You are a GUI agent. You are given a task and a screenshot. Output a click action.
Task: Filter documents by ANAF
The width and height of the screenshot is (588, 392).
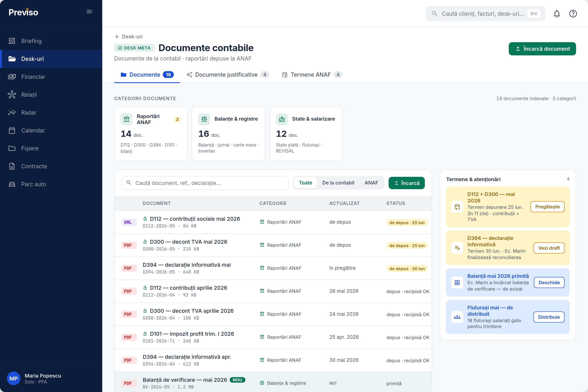[x=371, y=183]
